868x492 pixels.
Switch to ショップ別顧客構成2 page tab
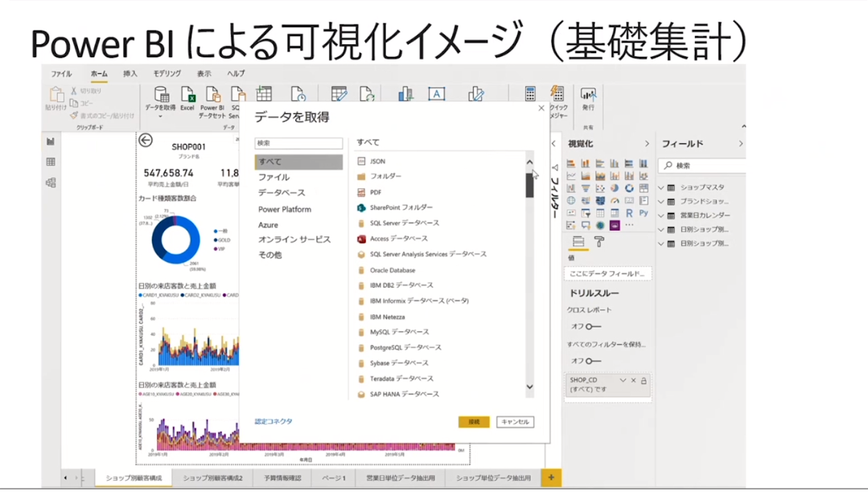[x=213, y=478]
